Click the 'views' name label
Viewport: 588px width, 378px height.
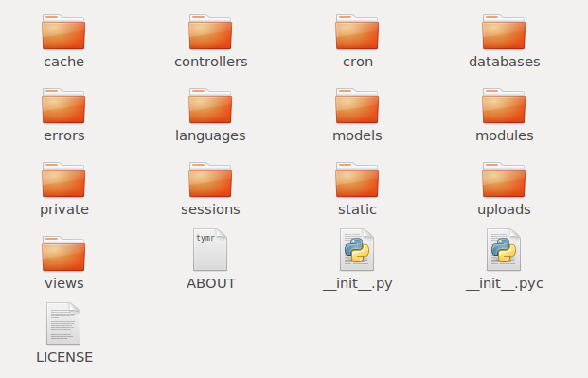click(64, 283)
